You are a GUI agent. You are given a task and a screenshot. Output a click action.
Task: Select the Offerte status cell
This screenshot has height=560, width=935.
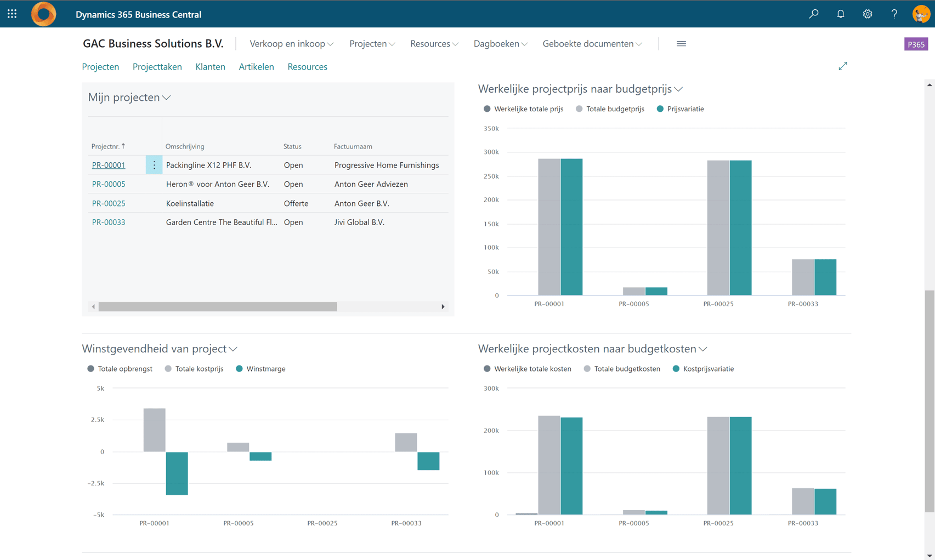[296, 203]
